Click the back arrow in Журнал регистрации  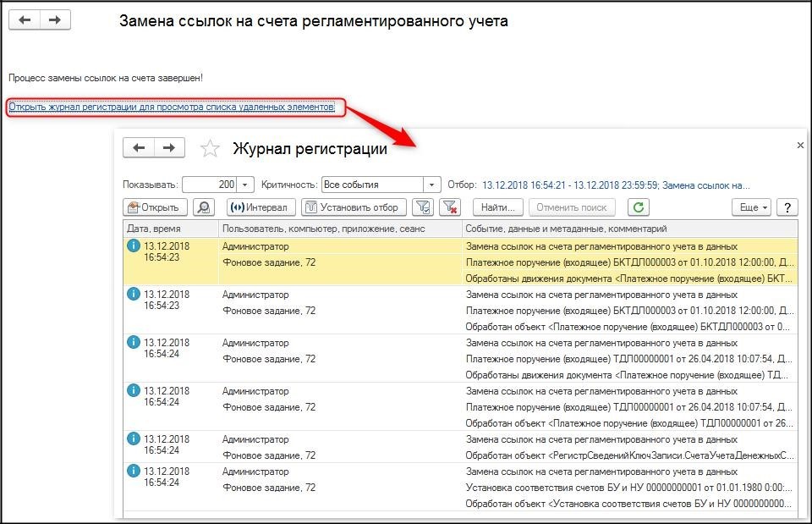139,148
